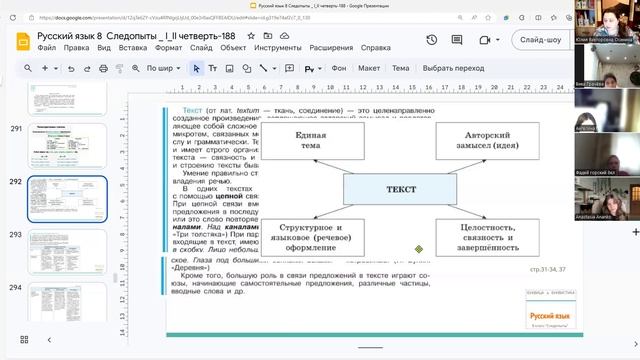Open the Слайд menu
Image resolution: width=640 pixels, height=360 pixels.
point(201,48)
